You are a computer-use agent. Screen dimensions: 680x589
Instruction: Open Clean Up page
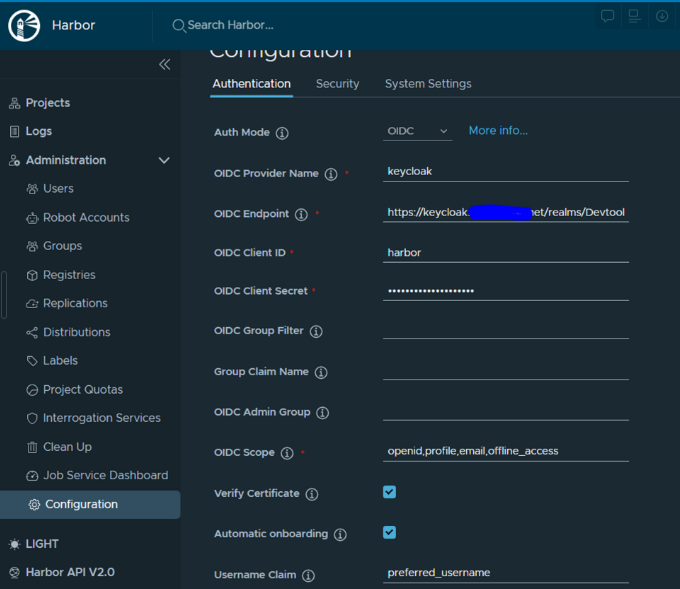tap(67, 447)
